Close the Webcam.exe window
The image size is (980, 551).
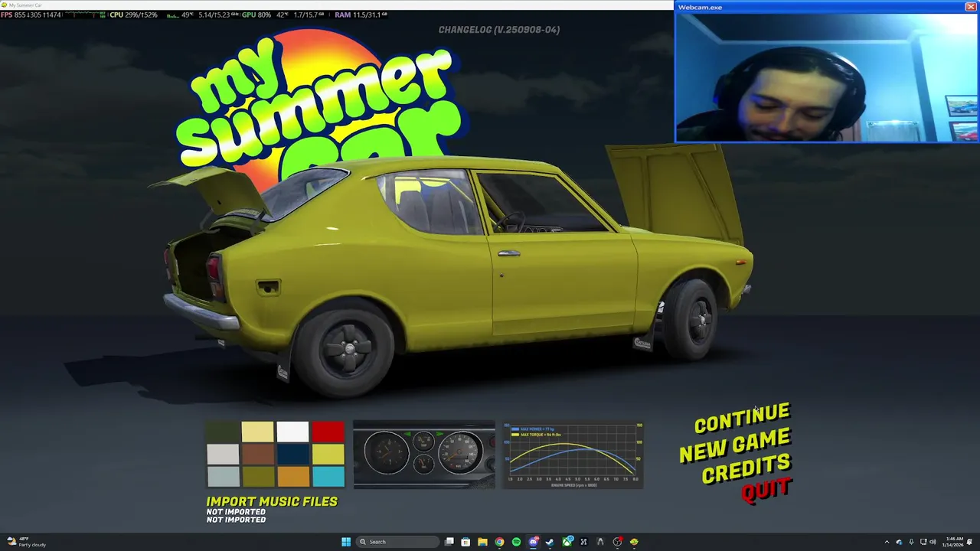(x=970, y=7)
